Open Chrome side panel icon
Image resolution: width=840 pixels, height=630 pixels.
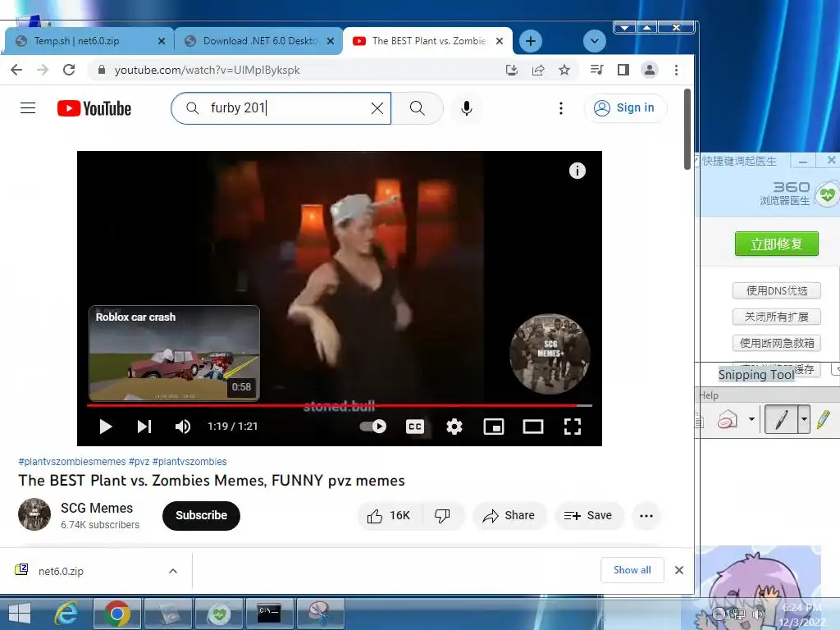pyautogui.click(x=623, y=70)
